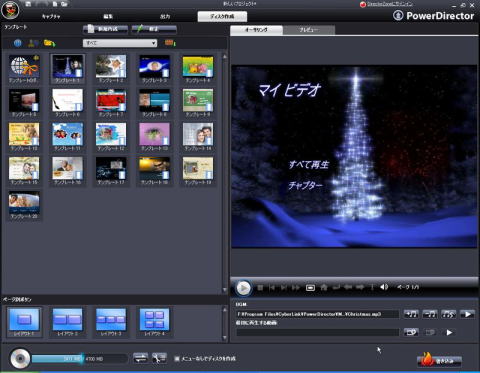Open the wrench-and-screwdriver disc settings icon
This screenshot has width=480, height=373.
[159, 358]
